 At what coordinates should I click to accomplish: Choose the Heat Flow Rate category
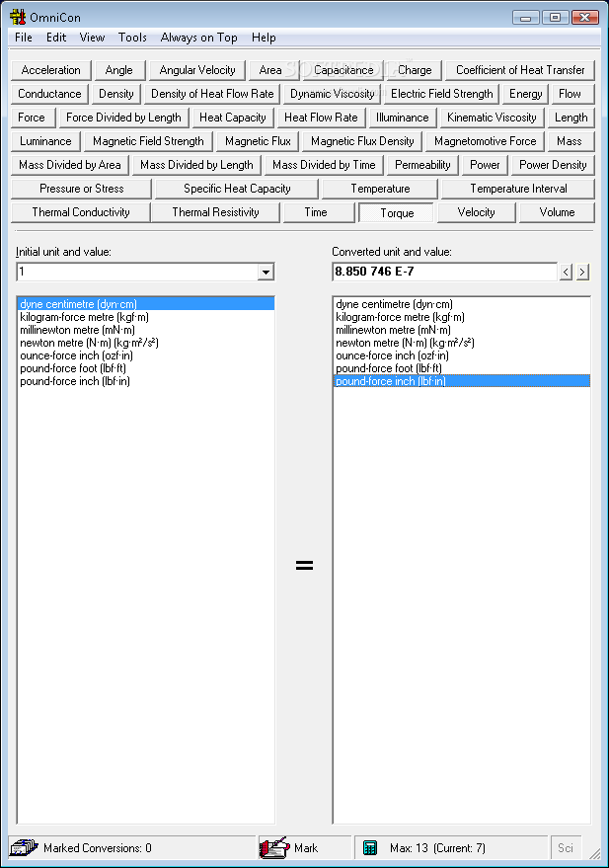point(321,118)
